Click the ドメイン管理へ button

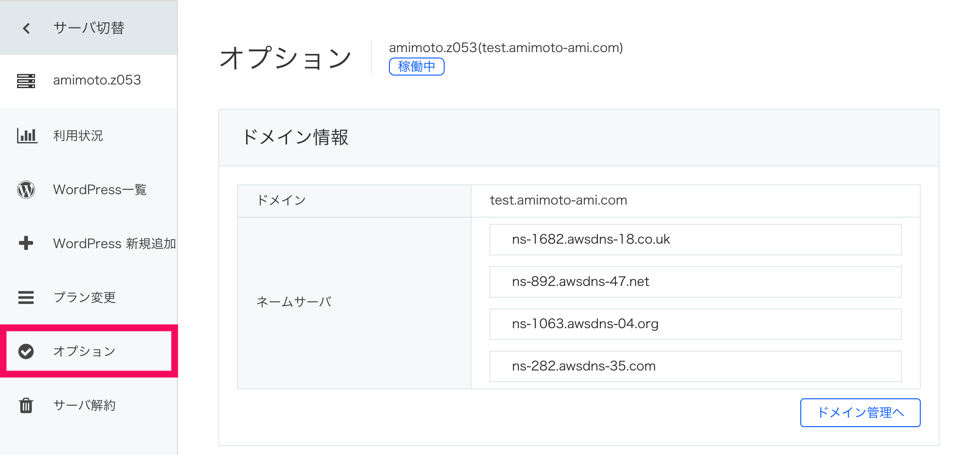click(x=860, y=412)
